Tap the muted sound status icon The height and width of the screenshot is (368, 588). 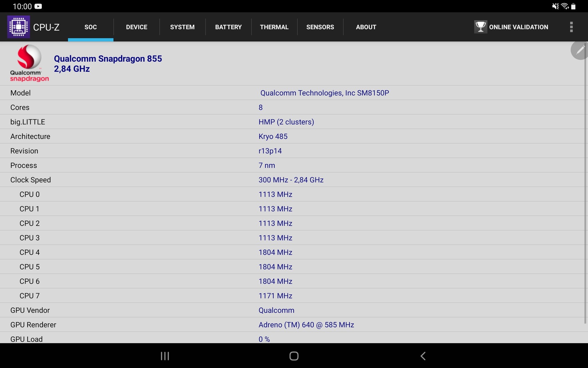(555, 6)
